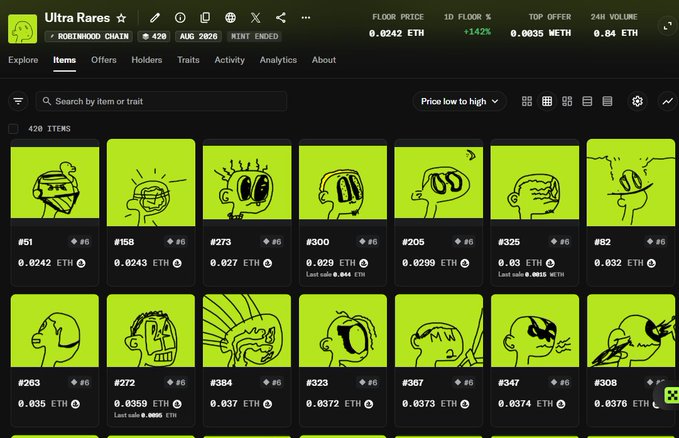Open item #347 thumbnail
Screen dimensions: 679x438
[x=535, y=331]
